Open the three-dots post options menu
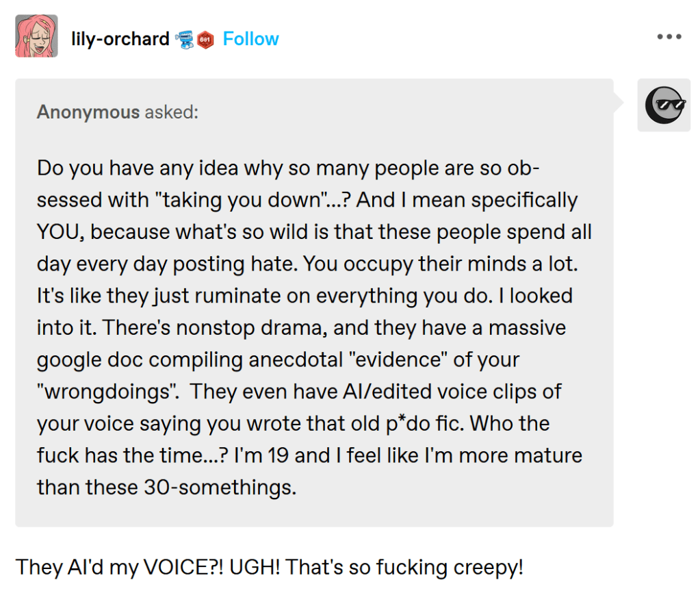 pos(669,37)
